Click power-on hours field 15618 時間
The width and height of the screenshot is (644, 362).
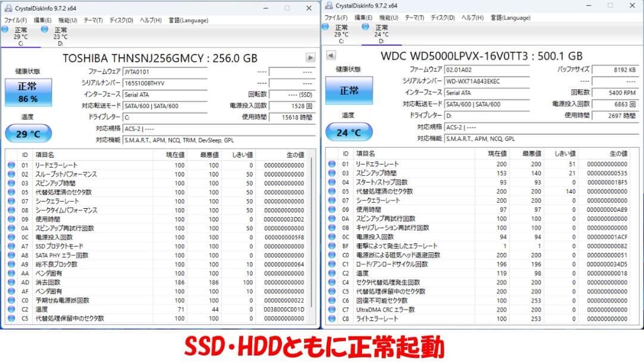tap(292, 117)
